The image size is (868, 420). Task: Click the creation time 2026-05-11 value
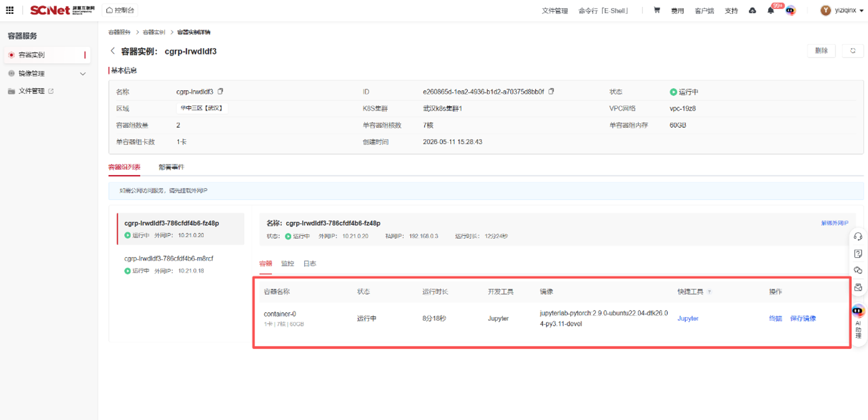click(x=453, y=142)
